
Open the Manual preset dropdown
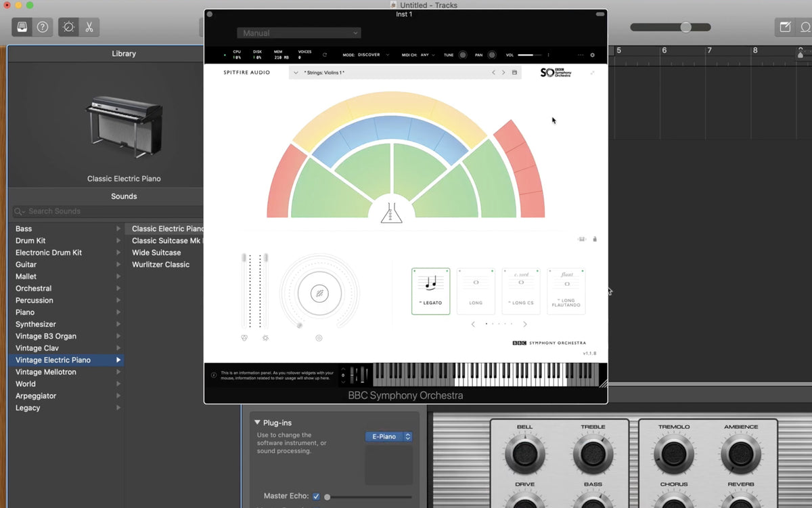[298, 33]
